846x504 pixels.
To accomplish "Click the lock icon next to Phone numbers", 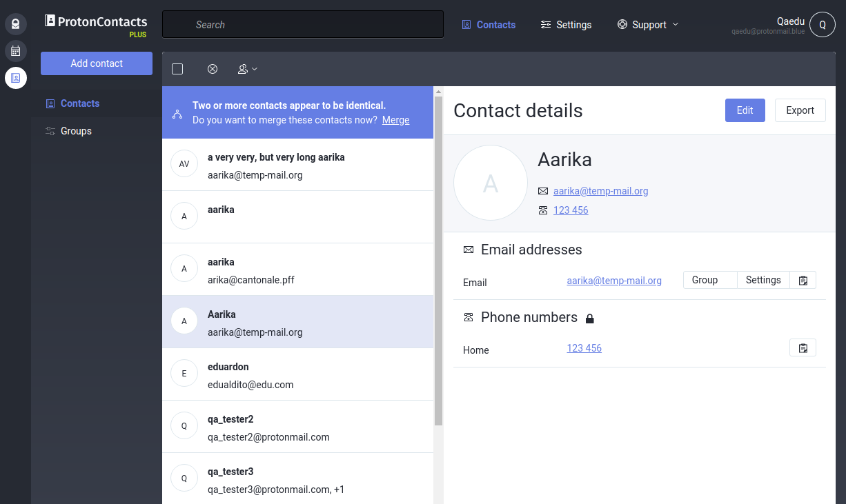I will point(590,318).
